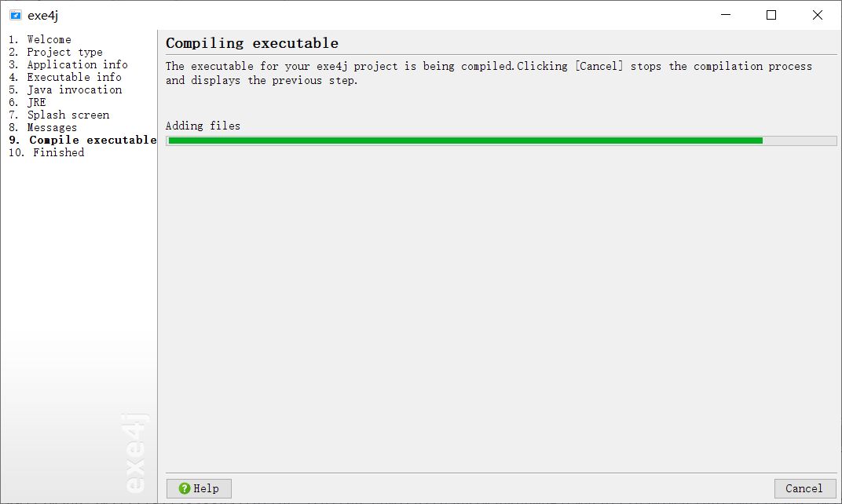Close the exe4j window
842x504 pixels.
[x=818, y=15]
